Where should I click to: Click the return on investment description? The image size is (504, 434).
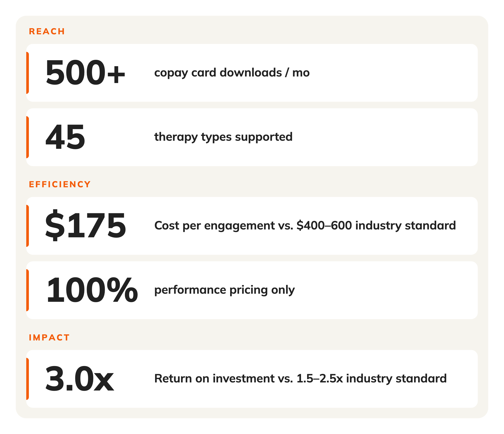300,378
